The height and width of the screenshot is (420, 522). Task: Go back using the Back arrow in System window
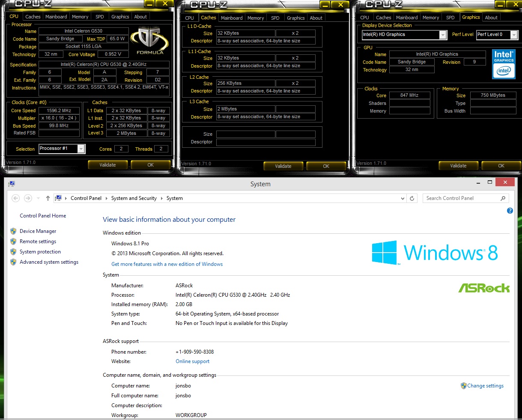[x=16, y=198]
